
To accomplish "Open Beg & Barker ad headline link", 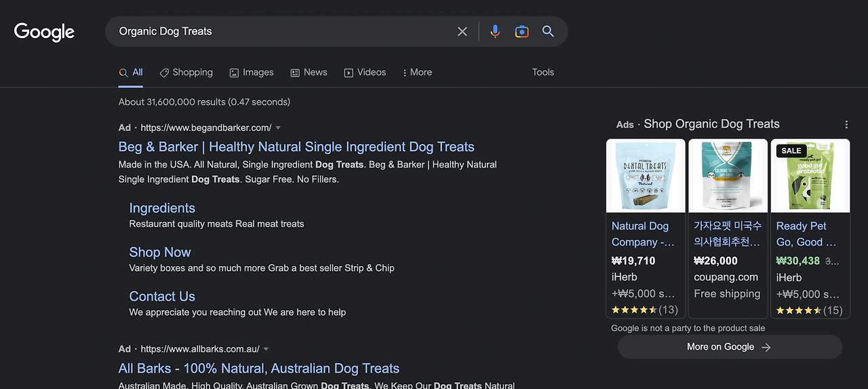I will click(296, 147).
